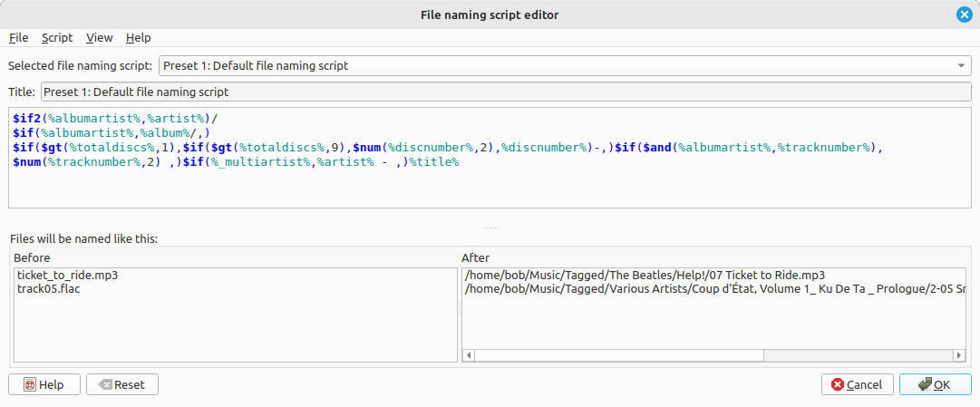Confirm with the OK button
The width and height of the screenshot is (980, 407).
(935, 384)
